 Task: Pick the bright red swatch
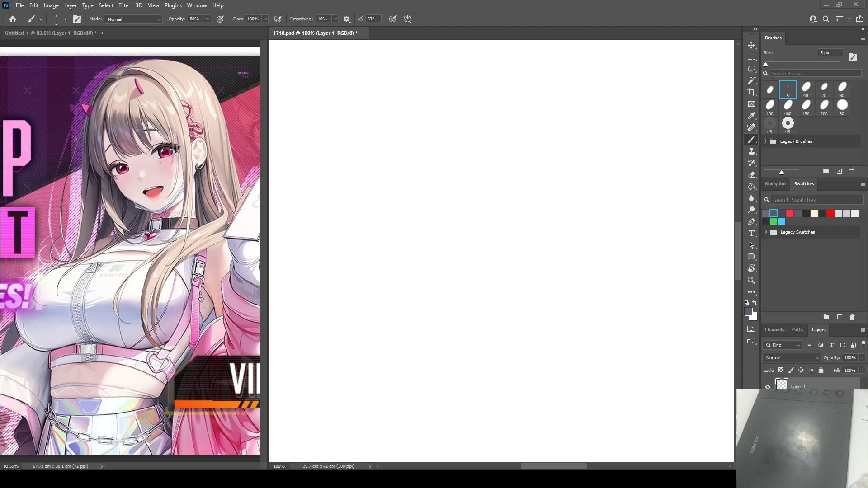click(830, 213)
